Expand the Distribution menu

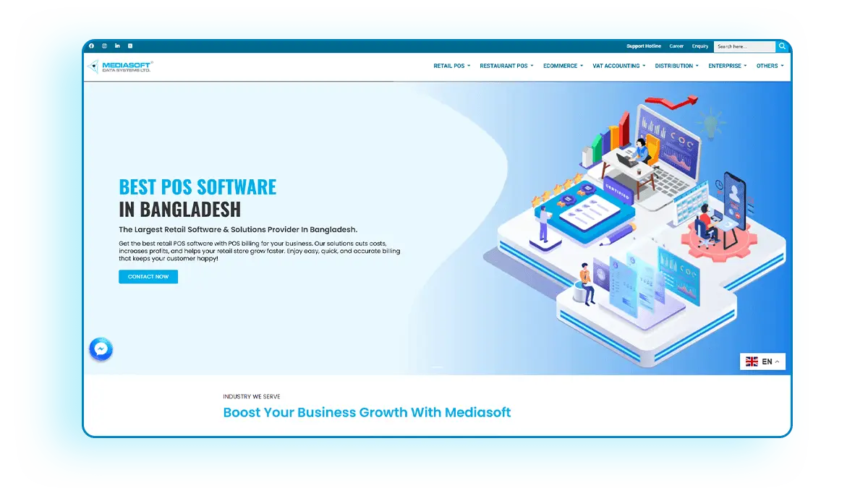coord(676,66)
